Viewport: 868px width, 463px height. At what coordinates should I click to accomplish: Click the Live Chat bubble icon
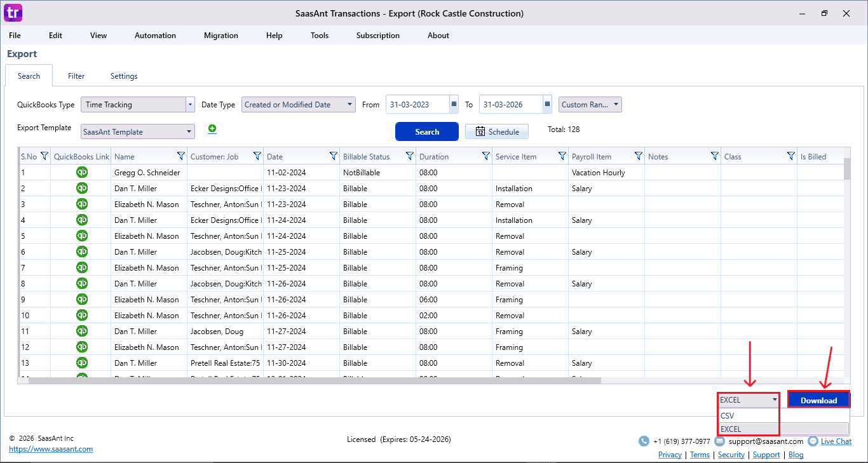coord(813,441)
